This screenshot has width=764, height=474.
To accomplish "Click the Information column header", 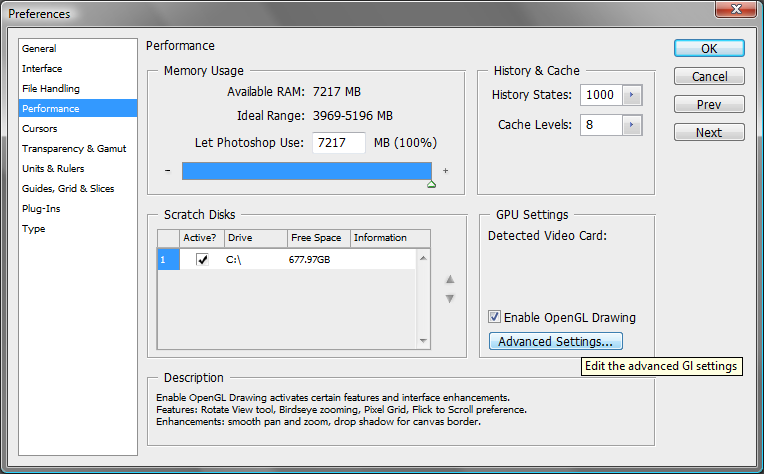I will pyautogui.click(x=390, y=238).
